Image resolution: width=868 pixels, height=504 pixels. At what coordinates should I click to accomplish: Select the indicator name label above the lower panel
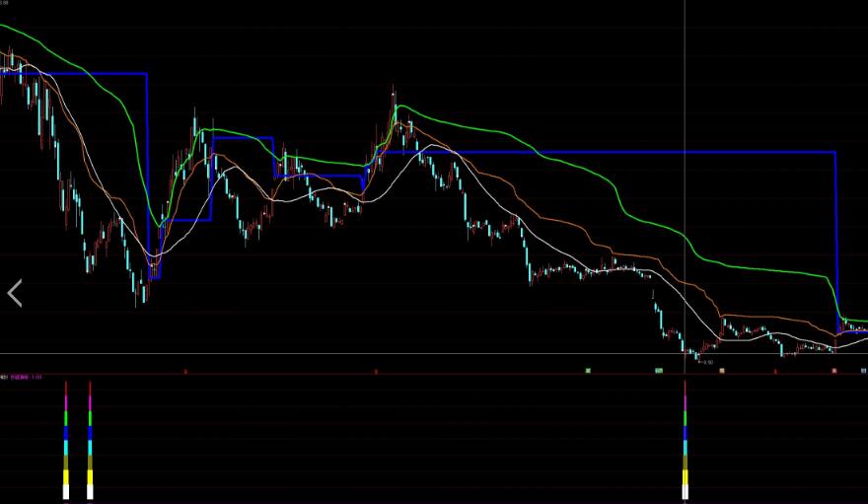click(x=19, y=377)
